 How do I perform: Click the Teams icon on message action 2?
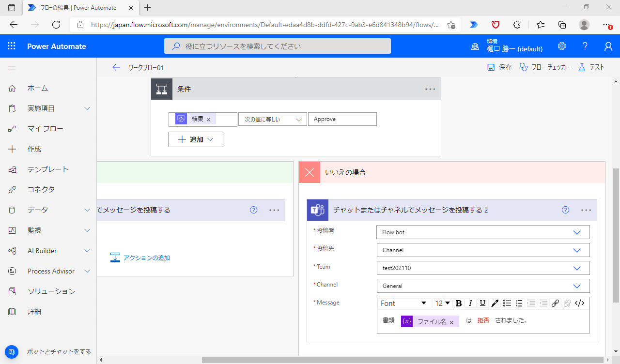click(x=318, y=210)
